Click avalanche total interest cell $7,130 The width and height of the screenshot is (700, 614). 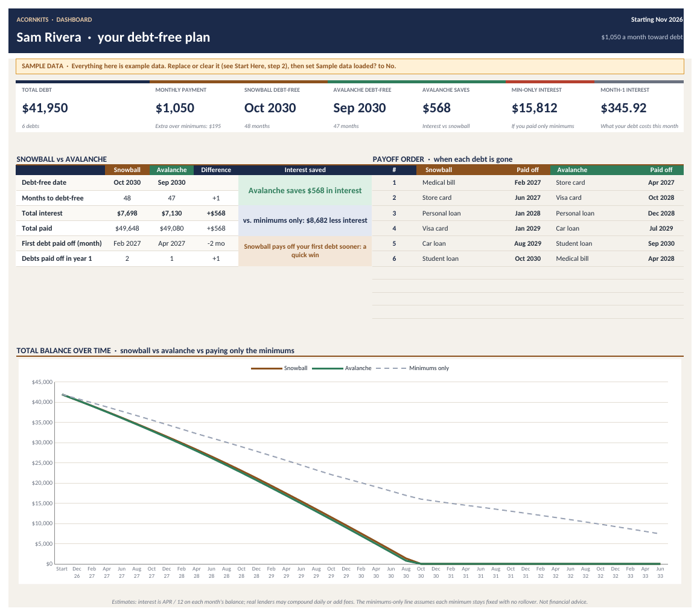[171, 213]
